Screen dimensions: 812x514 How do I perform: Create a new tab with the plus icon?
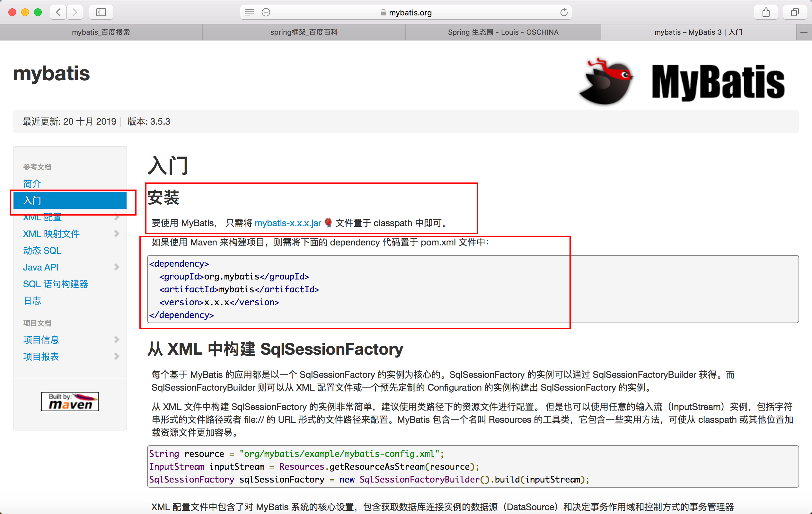pos(804,32)
